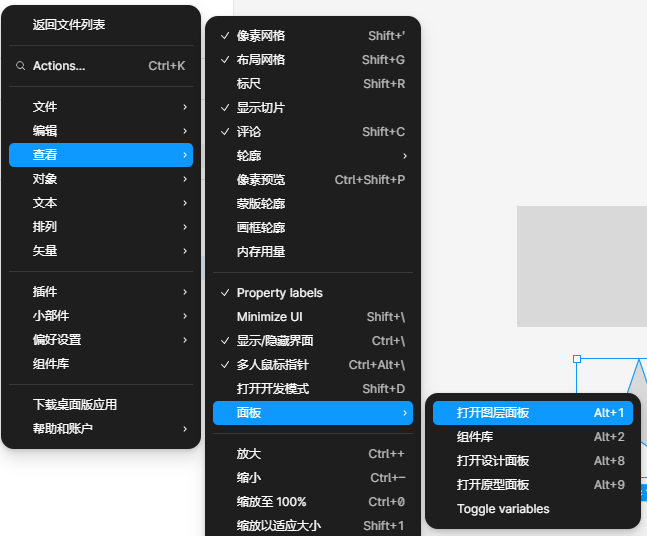Open the 面板 panels submenu

[313, 413]
